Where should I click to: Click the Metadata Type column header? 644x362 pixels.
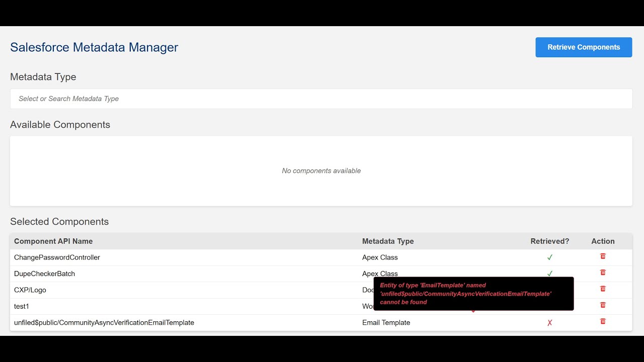tap(388, 241)
